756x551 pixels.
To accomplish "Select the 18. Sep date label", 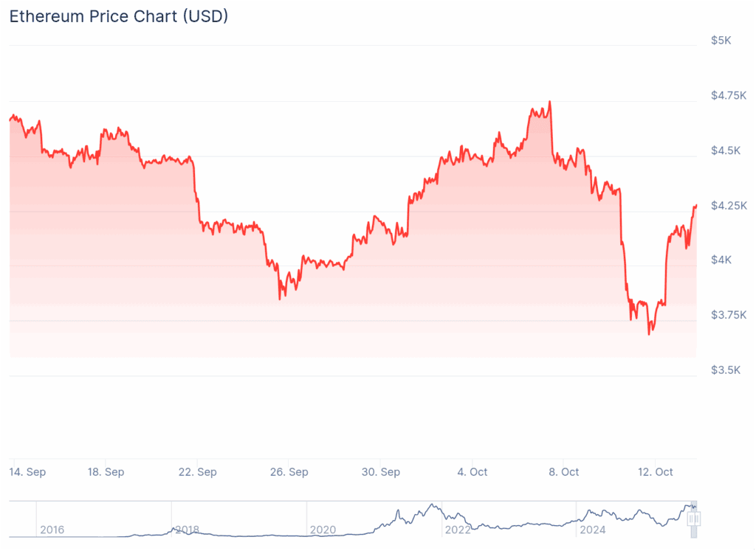I will (106, 472).
